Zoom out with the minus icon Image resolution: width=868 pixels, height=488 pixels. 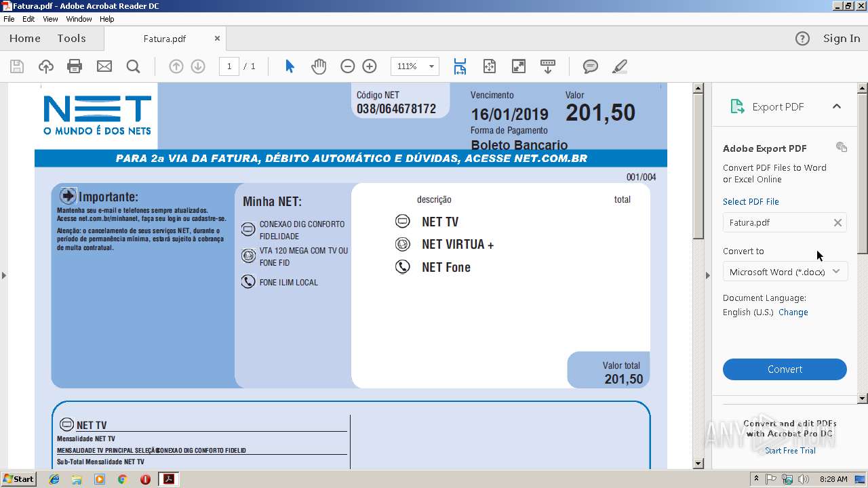pos(348,66)
